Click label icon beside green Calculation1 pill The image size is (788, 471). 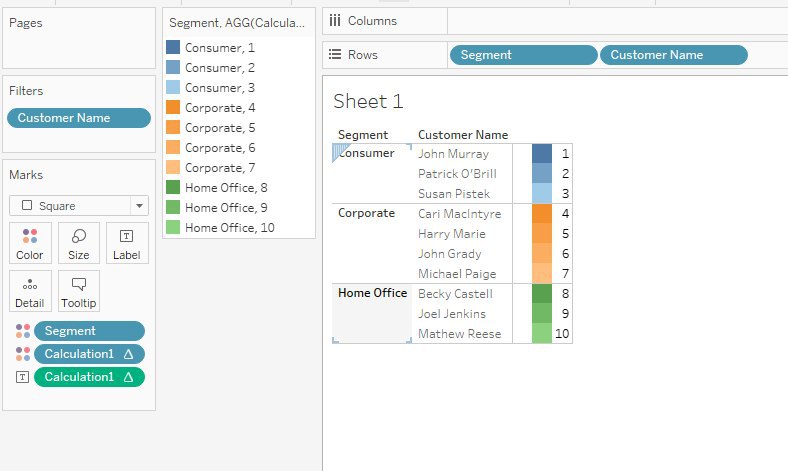coord(23,377)
